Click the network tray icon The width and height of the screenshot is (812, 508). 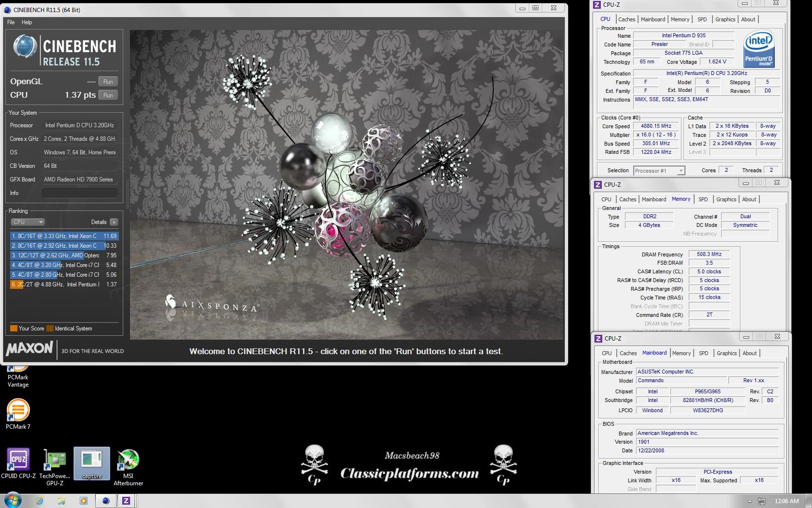(x=762, y=501)
